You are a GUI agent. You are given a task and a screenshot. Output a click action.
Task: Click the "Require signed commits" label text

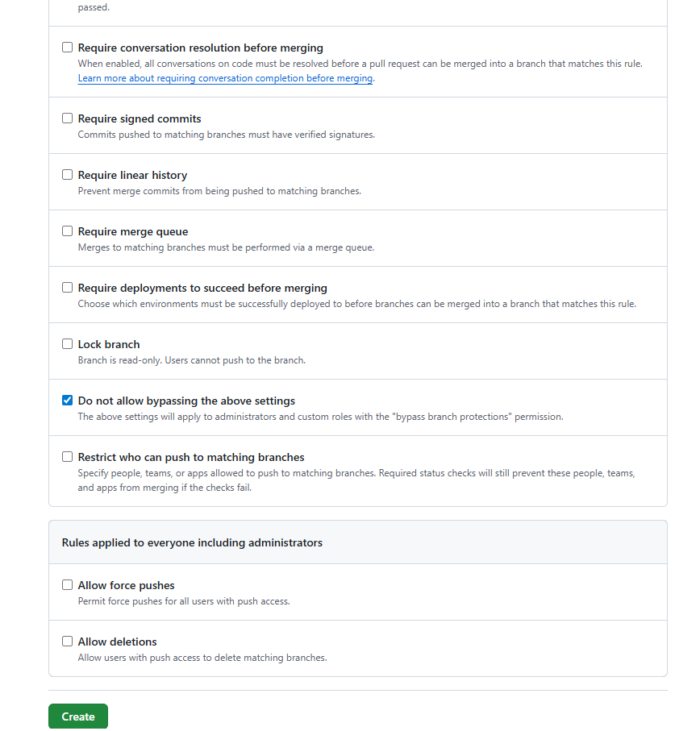point(140,118)
